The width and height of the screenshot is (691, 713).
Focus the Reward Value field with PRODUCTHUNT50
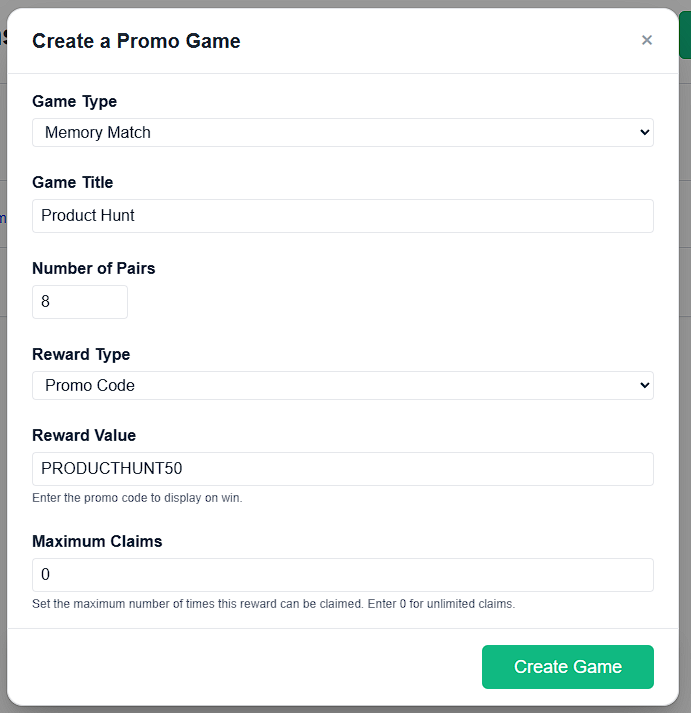[x=343, y=469]
